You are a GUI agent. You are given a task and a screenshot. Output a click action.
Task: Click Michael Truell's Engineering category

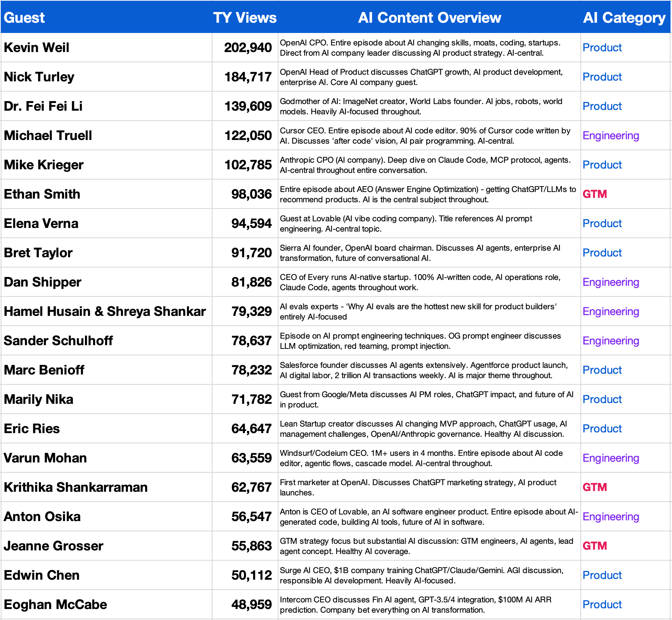click(x=611, y=136)
